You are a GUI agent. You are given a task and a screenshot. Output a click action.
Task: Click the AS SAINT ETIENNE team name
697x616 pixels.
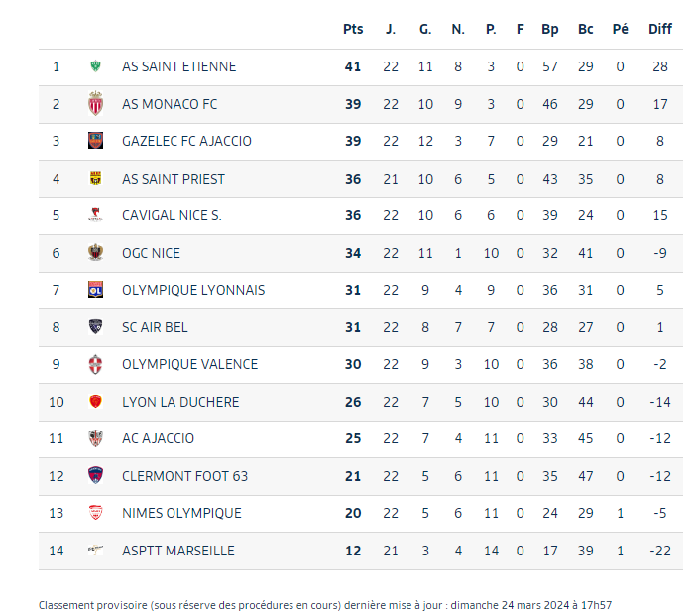(178, 66)
